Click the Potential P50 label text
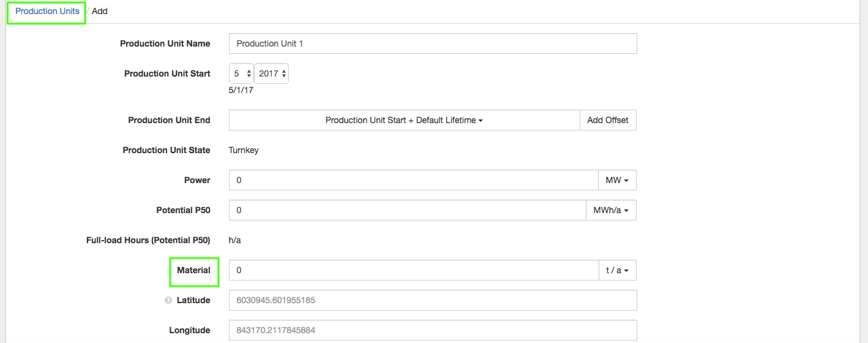The height and width of the screenshot is (343, 868). (183, 210)
